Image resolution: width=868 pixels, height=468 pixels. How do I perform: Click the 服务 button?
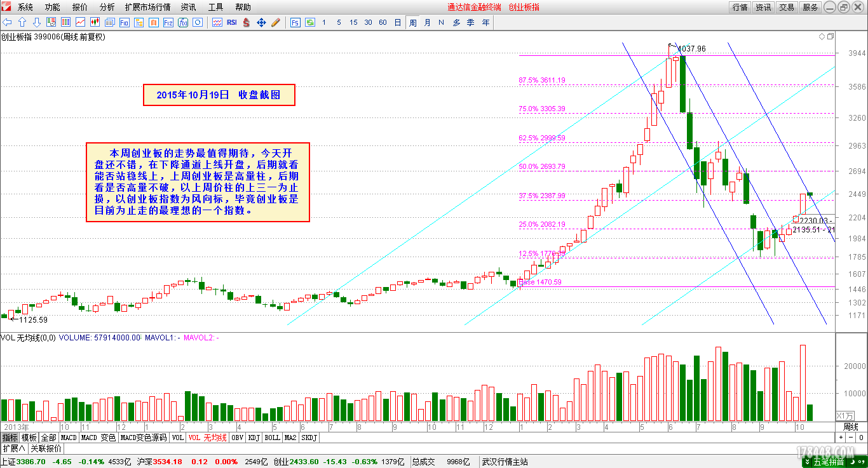pos(810,7)
